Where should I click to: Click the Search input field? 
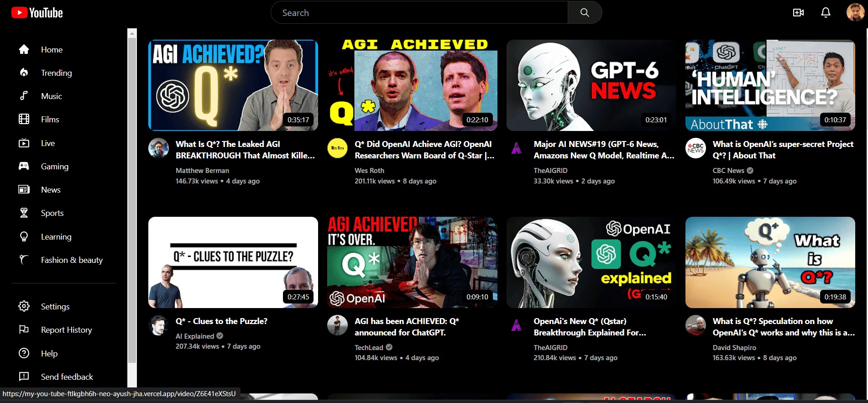[419, 13]
